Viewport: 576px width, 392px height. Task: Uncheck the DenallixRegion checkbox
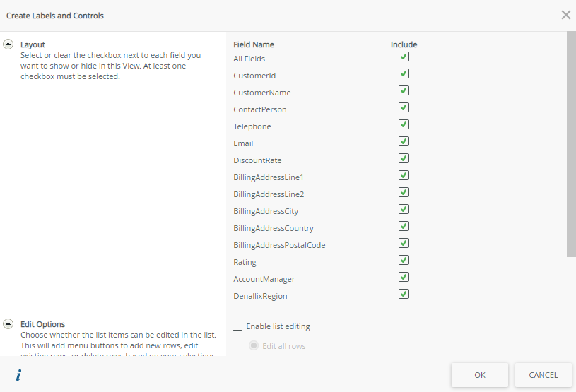(x=404, y=295)
